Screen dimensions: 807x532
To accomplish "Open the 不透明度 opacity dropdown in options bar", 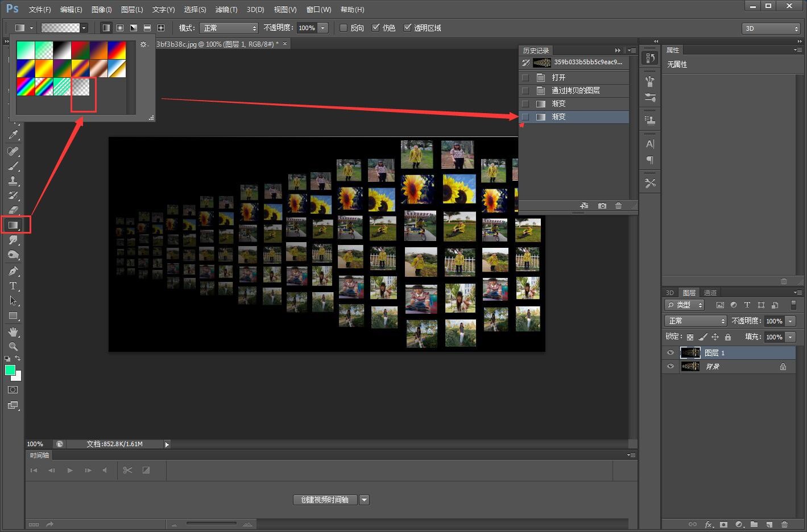I will tap(323, 28).
